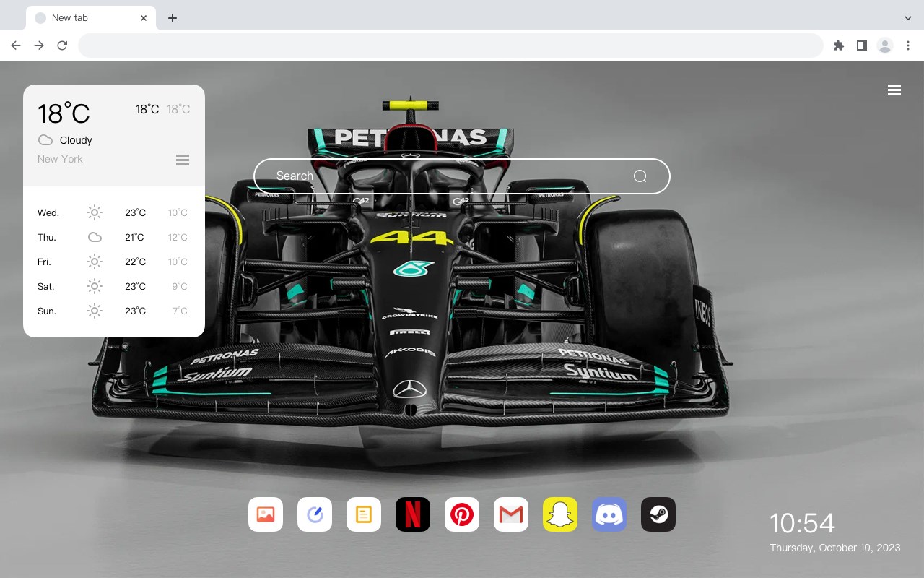Open the weather widget menu icon
924x578 pixels.
click(183, 160)
